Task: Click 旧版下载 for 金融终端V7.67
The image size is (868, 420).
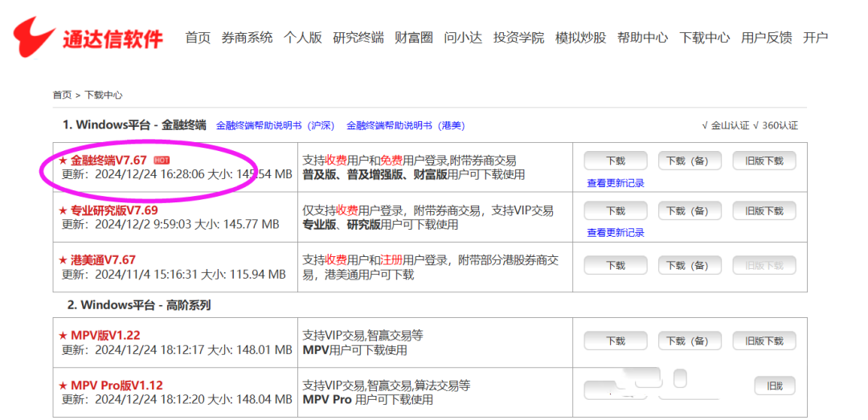Action: pyautogui.click(x=764, y=161)
